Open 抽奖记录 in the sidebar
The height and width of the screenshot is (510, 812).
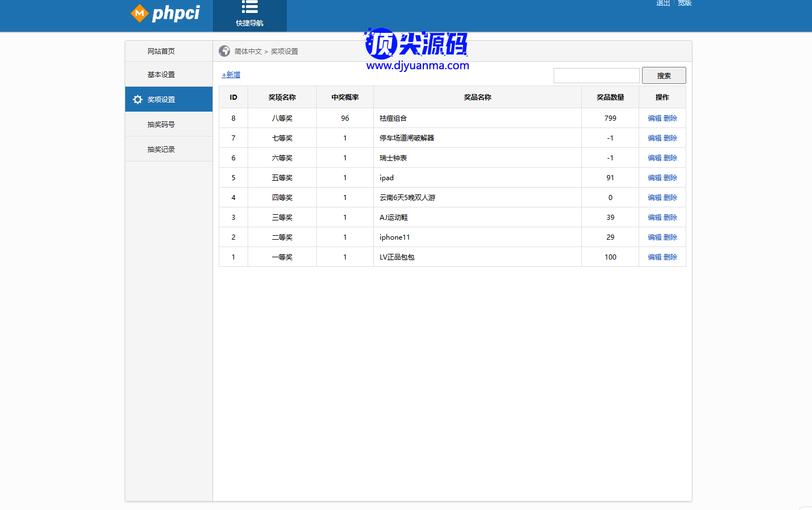161,150
